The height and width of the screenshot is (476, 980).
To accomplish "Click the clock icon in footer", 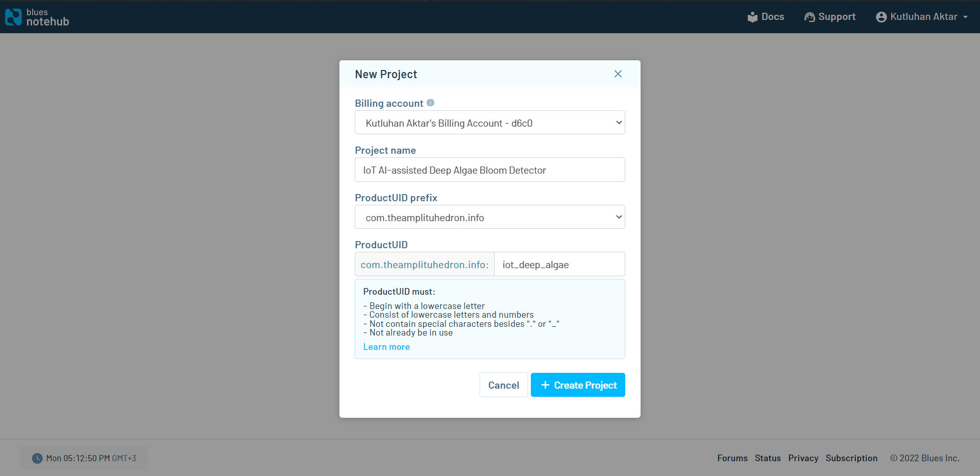I will click(37, 458).
